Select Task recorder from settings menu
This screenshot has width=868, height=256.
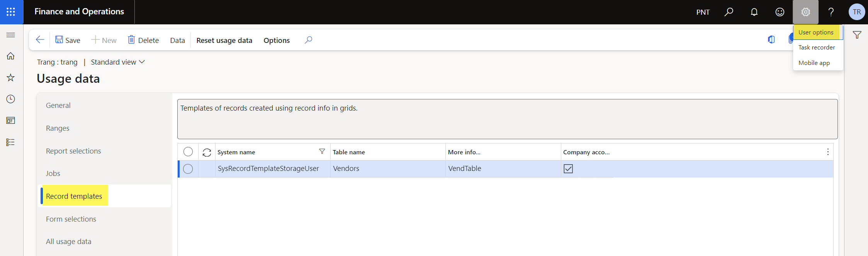[817, 48]
